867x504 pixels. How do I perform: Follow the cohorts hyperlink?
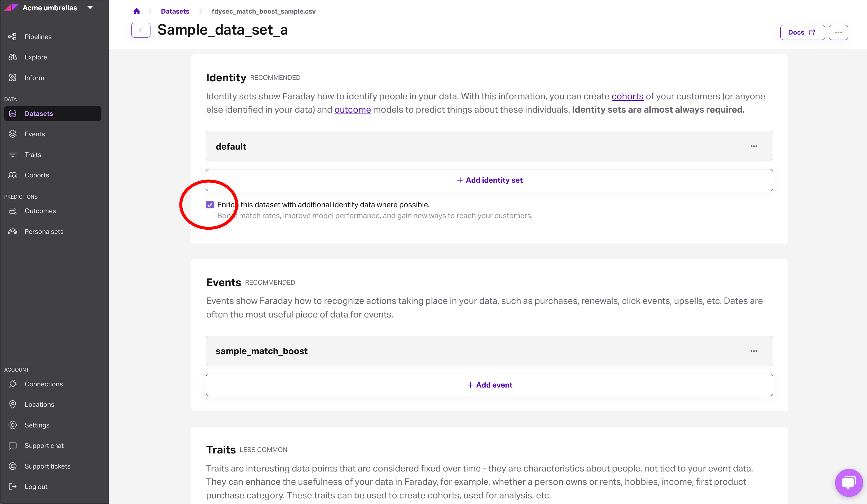pos(628,96)
